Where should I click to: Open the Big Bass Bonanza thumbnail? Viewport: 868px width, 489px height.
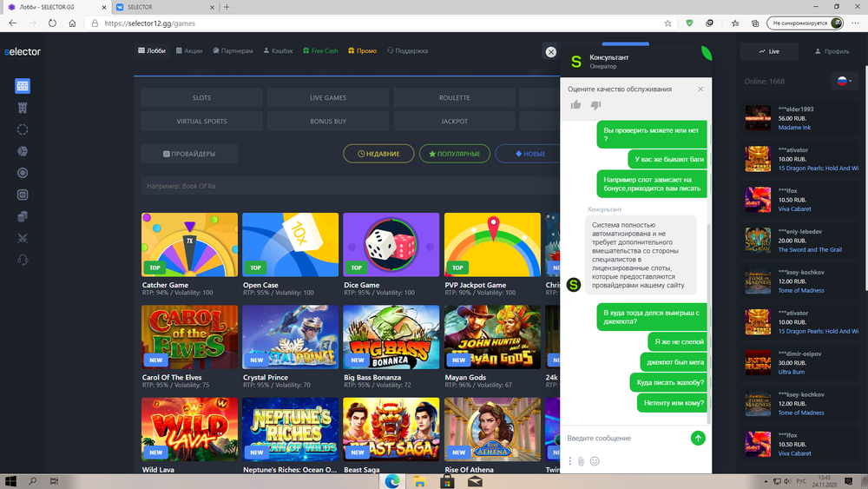point(391,337)
